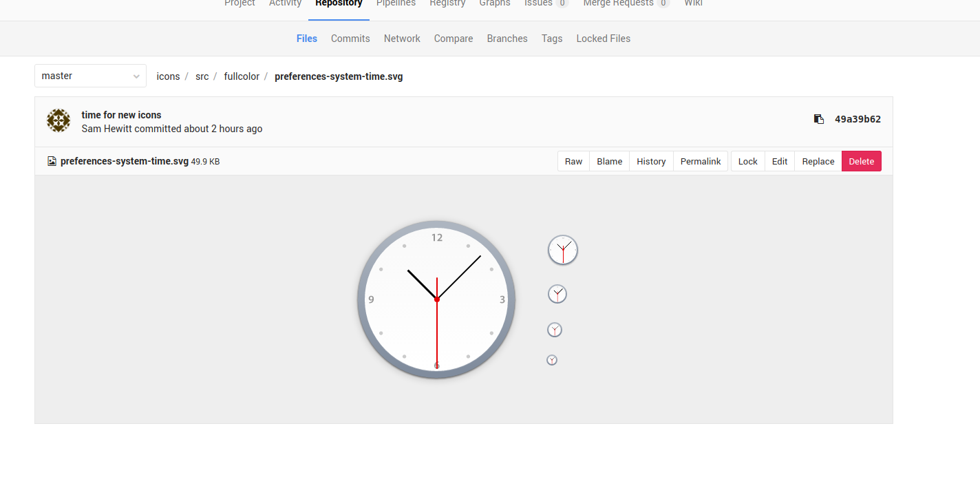Navigate to fullcolor breadcrumb folder

(x=242, y=76)
